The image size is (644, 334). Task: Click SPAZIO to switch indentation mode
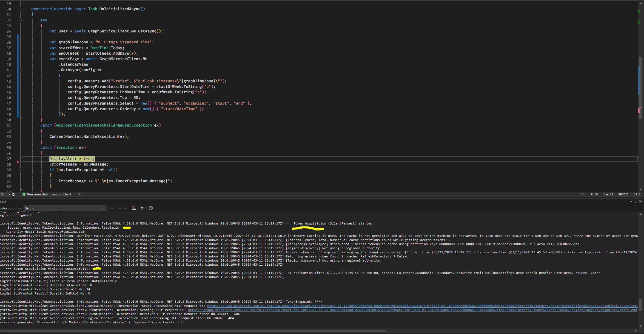623,194
